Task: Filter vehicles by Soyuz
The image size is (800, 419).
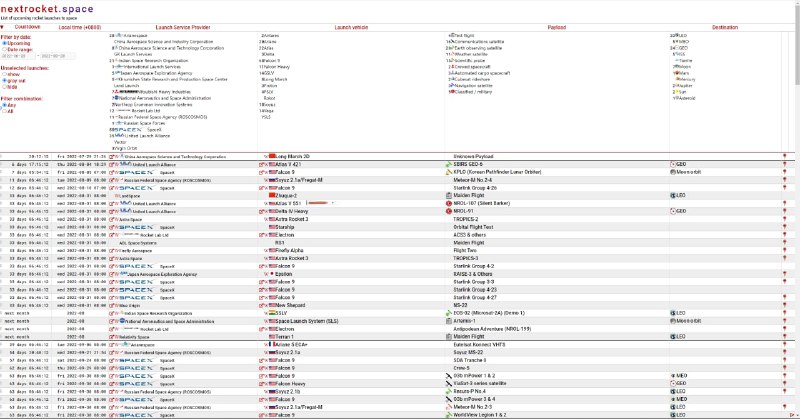Action: coord(269,105)
